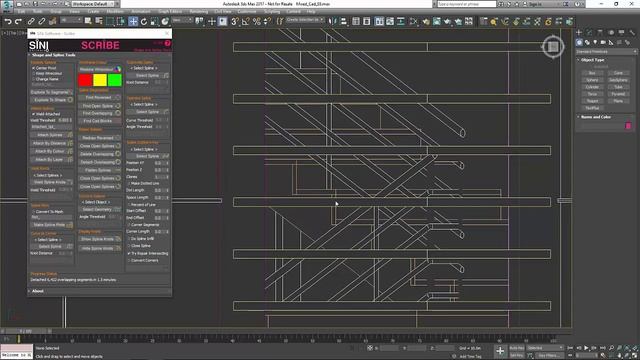
Task: Toggle the Weld Attached checkbox
Action: coord(33,114)
